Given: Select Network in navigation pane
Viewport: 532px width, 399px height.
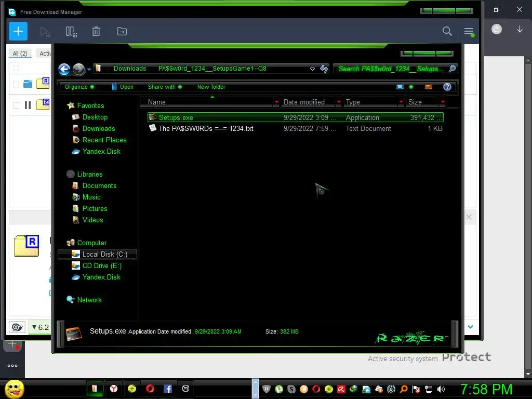Looking at the screenshot, I should click(x=89, y=300).
